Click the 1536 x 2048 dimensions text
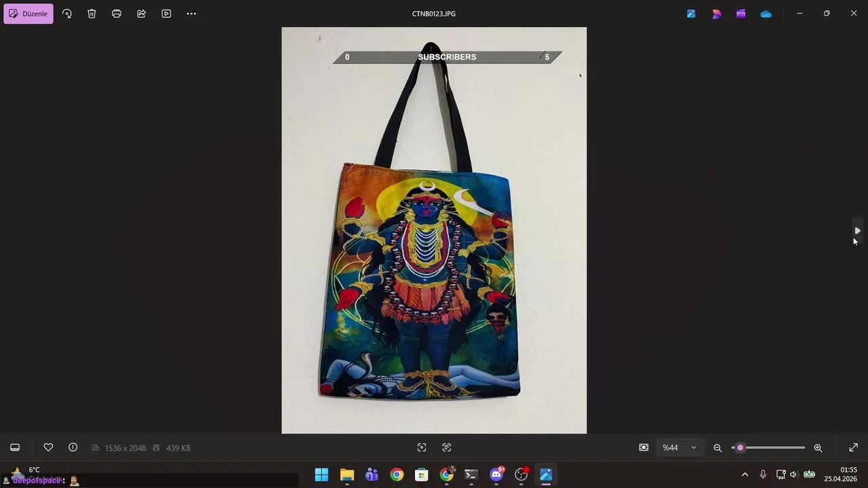Image resolution: width=868 pixels, height=488 pixels. [x=125, y=448]
